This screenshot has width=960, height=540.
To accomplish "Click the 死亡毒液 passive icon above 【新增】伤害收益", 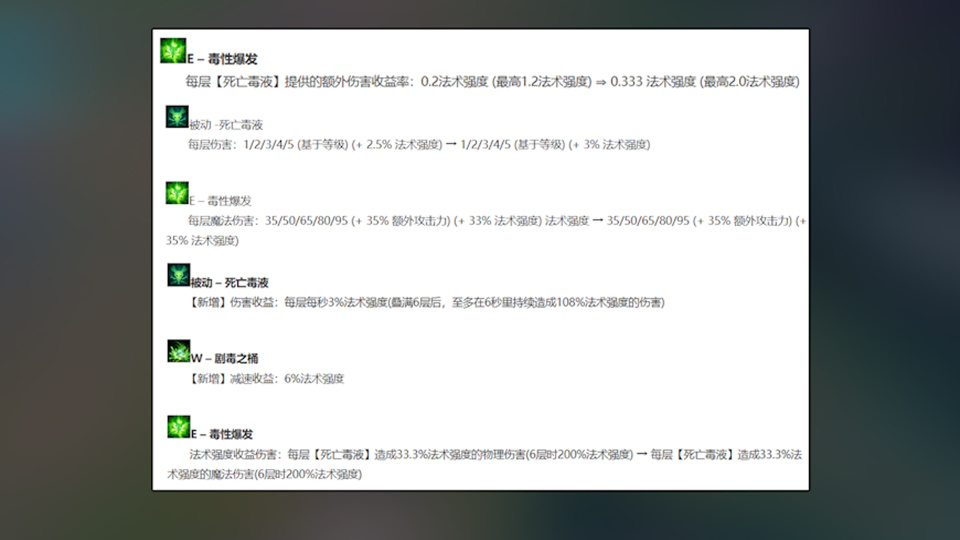I will pyautogui.click(x=179, y=275).
